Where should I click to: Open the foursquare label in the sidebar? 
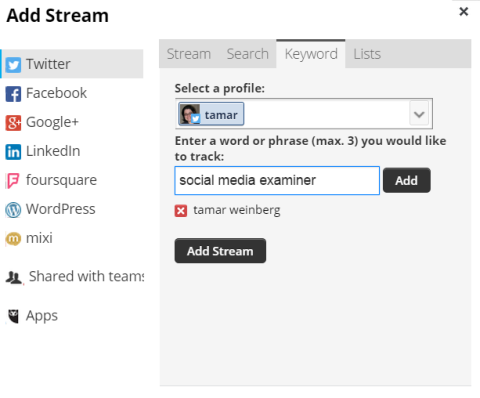click(61, 180)
